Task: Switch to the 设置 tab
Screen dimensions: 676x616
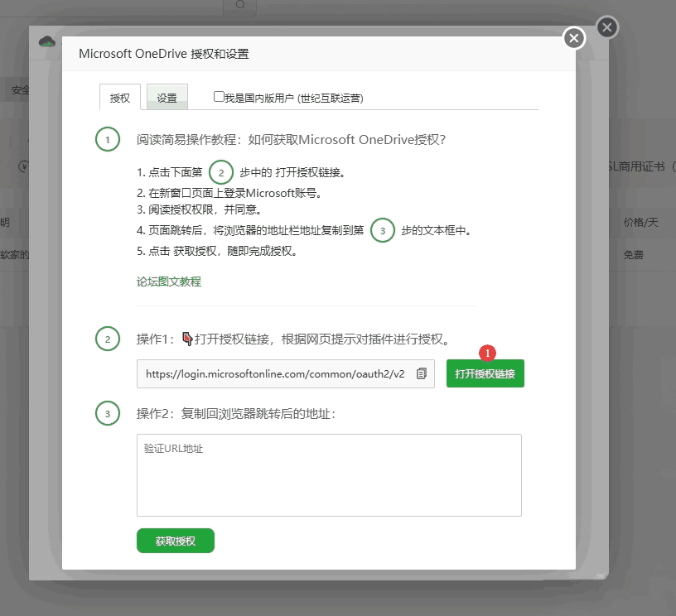Action: (167, 98)
